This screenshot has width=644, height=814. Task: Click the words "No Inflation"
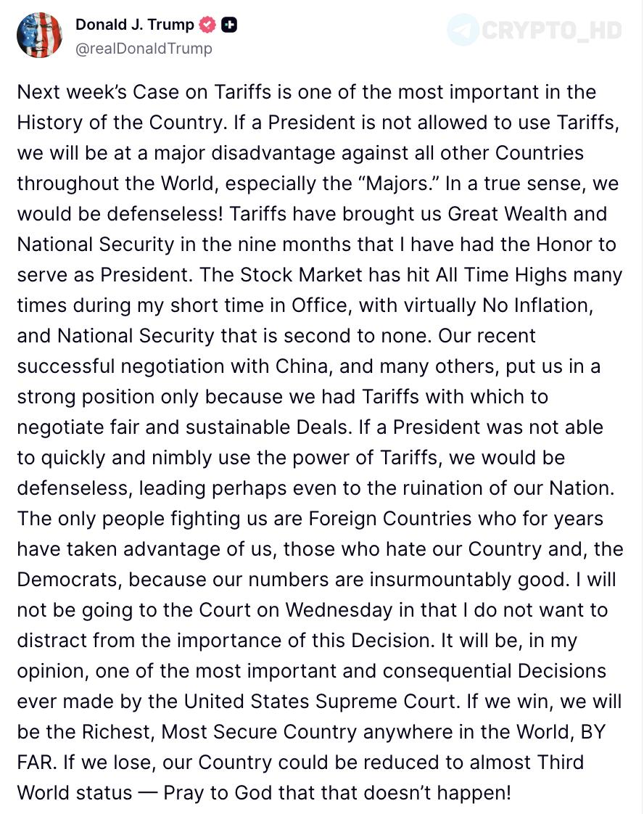(x=537, y=305)
